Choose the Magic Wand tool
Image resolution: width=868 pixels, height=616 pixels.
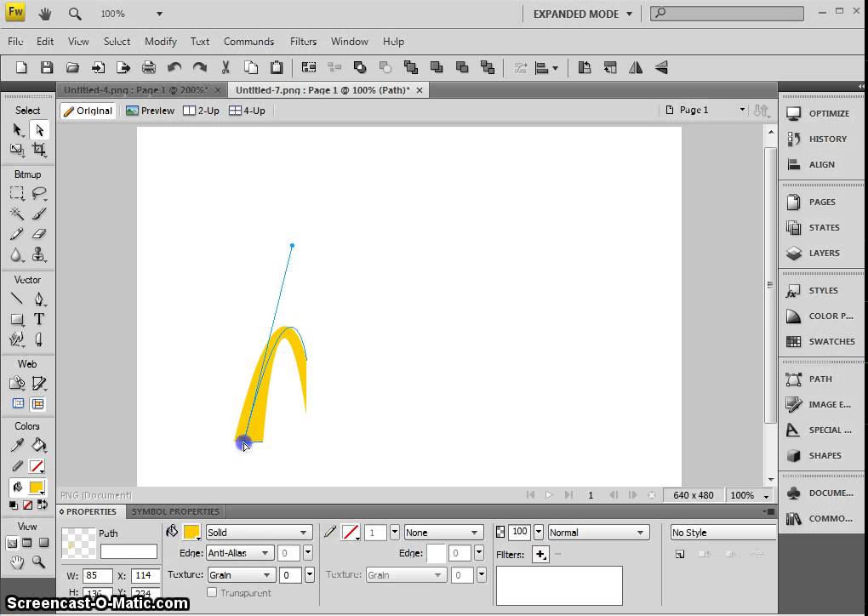click(17, 214)
